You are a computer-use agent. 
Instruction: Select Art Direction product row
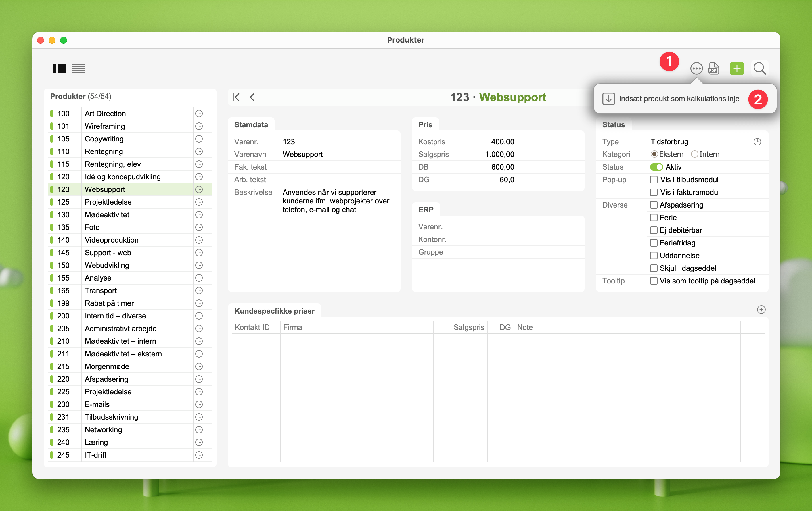(105, 114)
